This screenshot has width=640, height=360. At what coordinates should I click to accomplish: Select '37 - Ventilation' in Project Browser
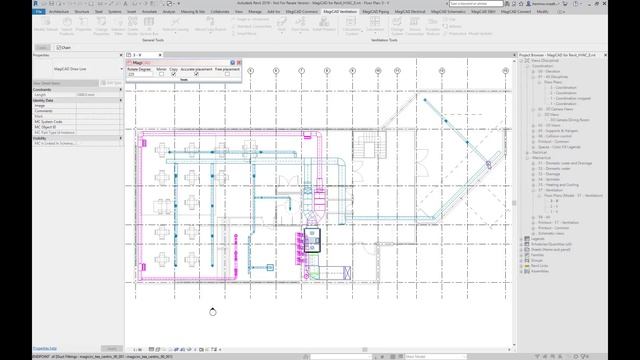[x=550, y=190]
